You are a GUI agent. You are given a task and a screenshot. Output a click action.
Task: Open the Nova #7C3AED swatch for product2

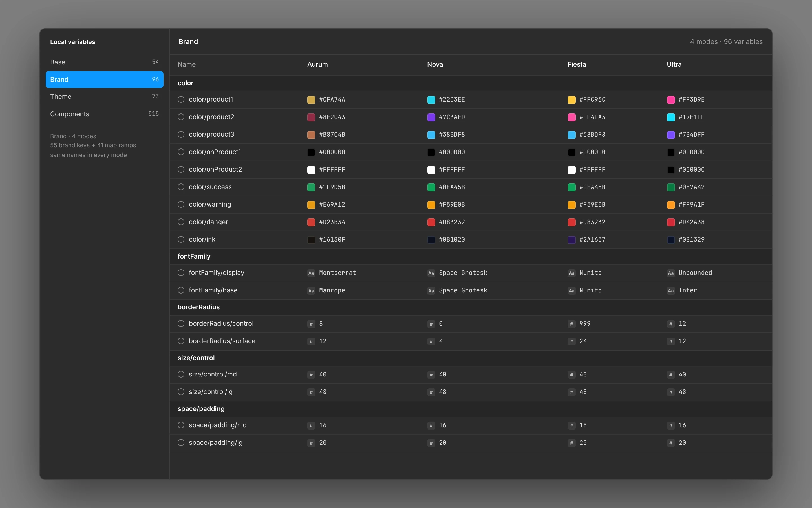coord(431,117)
